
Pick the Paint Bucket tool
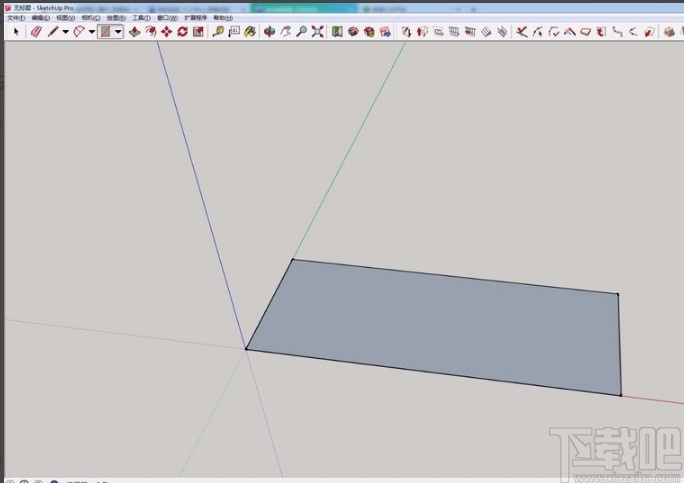point(250,31)
